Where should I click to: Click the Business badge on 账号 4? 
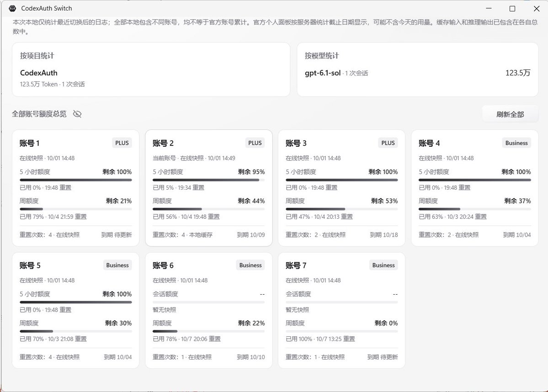pos(516,143)
